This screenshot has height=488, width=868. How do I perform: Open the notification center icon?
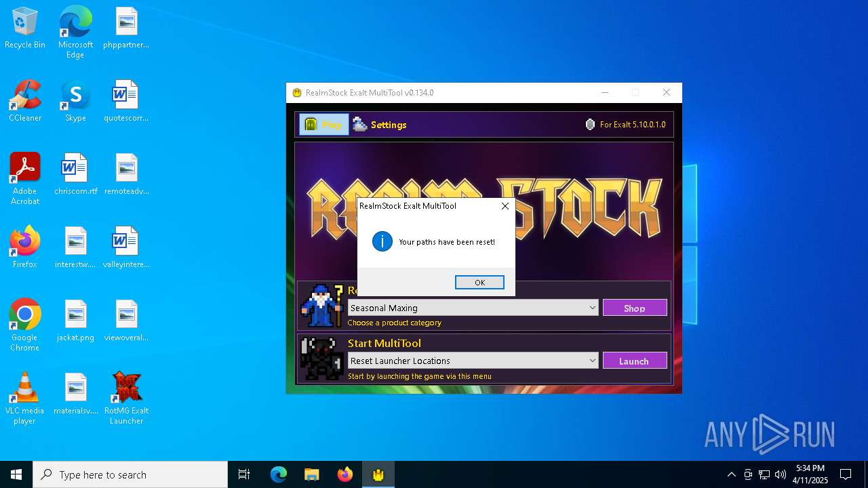pos(846,474)
